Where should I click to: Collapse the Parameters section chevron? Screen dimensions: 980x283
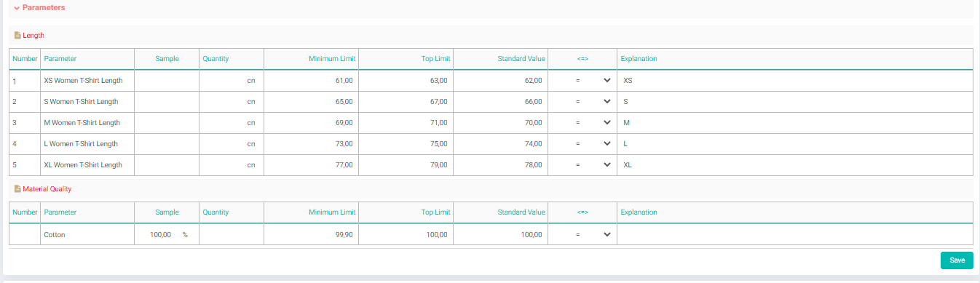click(16, 8)
